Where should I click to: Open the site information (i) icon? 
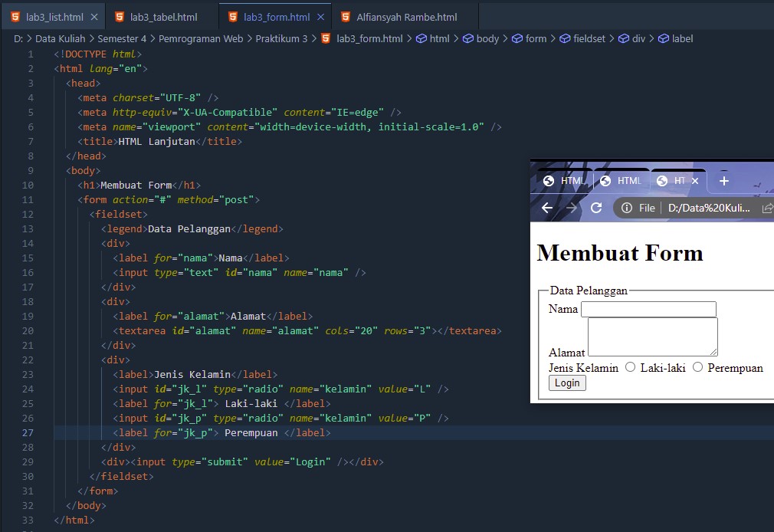tap(628, 208)
